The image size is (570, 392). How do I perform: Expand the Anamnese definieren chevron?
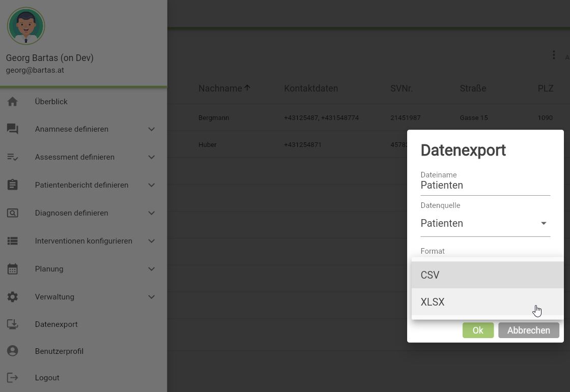pos(151,129)
